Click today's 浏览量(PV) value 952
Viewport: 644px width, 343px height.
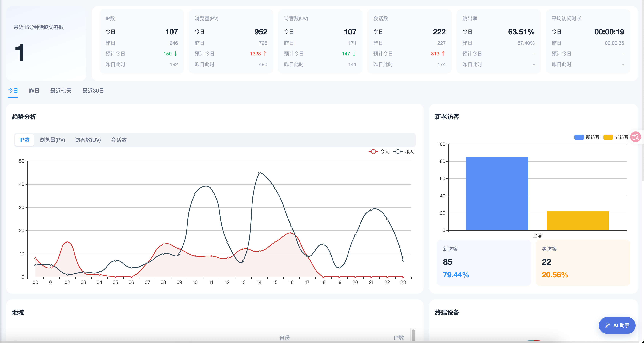tap(261, 32)
